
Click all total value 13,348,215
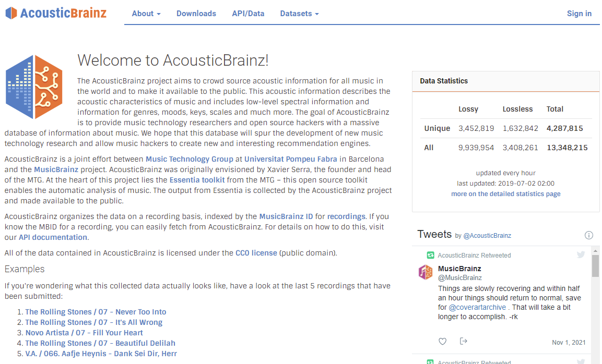tap(567, 147)
